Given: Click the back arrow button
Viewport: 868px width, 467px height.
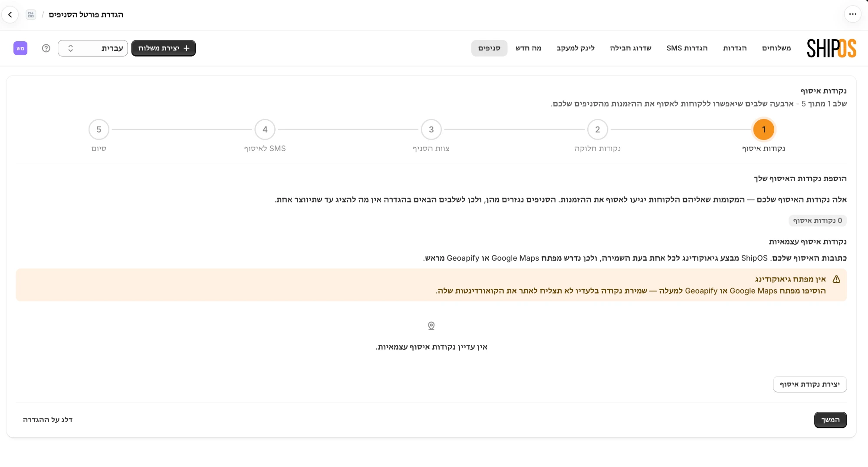Looking at the screenshot, I should [x=10, y=15].
